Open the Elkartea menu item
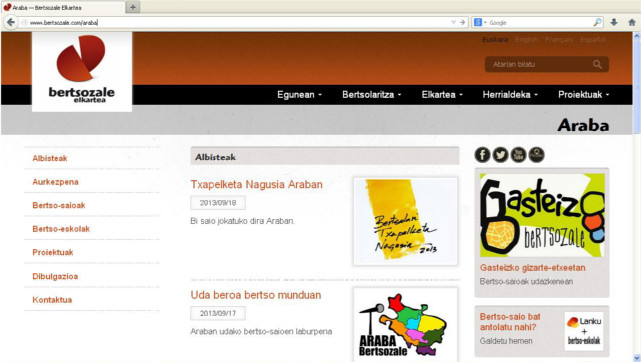 [x=442, y=94]
